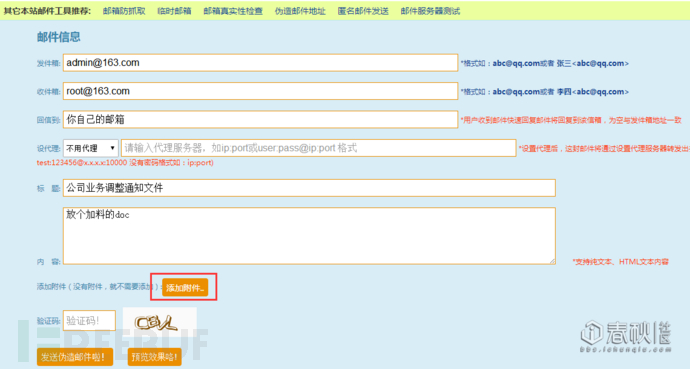Click the resize grip of the content textarea
The image size is (690, 369).
point(552,261)
